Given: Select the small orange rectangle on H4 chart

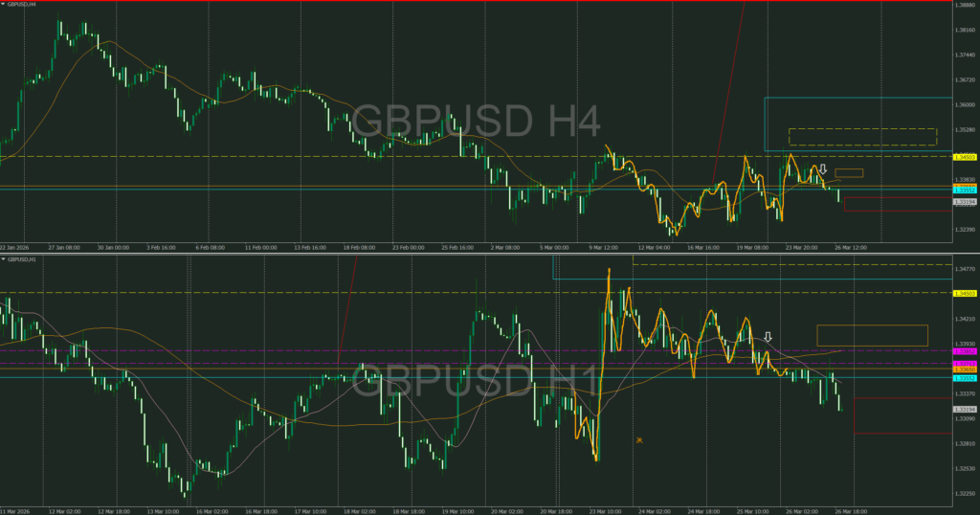Looking at the screenshot, I should click(849, 173).
